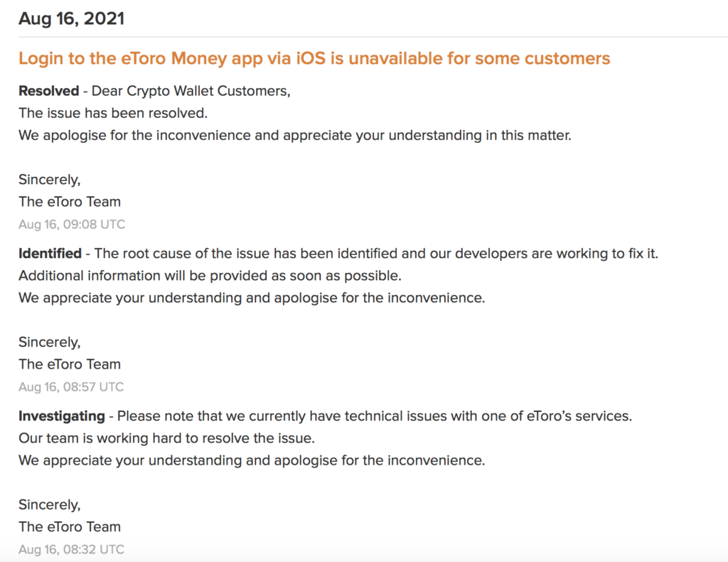Click the Identified status label

50,254
